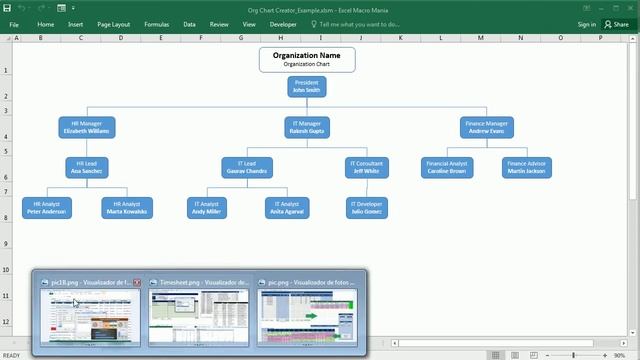640x360 pixels.
Task: Click the horizontal scrollbar track
Action: tap(509, 343)
